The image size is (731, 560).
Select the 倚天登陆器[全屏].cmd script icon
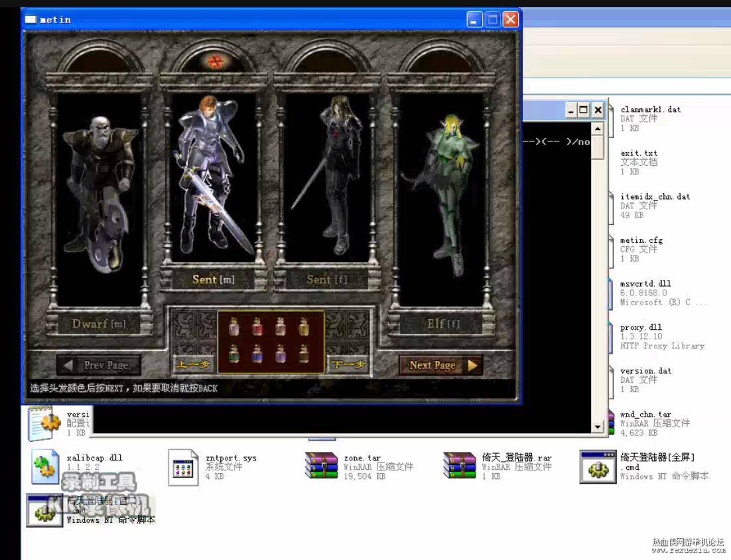(598, 466)
